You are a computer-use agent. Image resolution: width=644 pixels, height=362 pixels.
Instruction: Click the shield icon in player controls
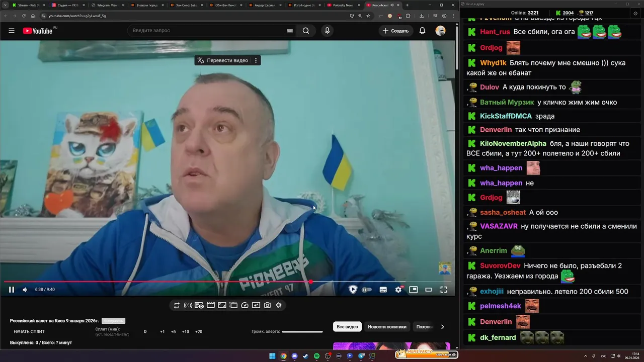353,290
